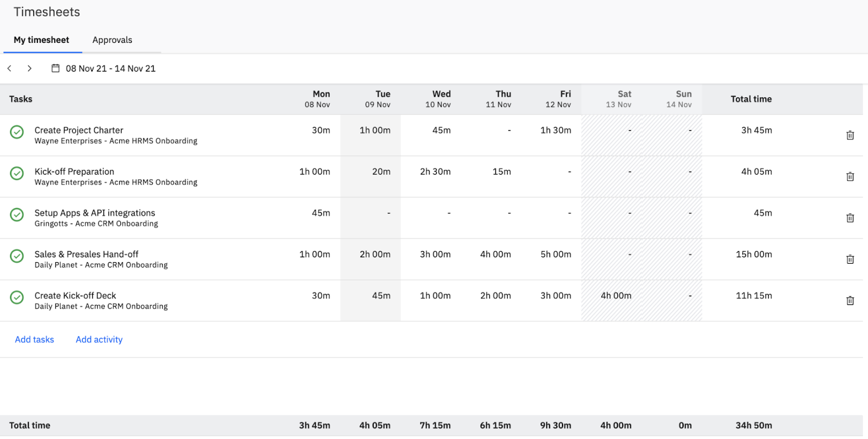Toggle the check circle for Kick-off Preparation
Viewport: 868px width, 439px height.
click(17, 173)
